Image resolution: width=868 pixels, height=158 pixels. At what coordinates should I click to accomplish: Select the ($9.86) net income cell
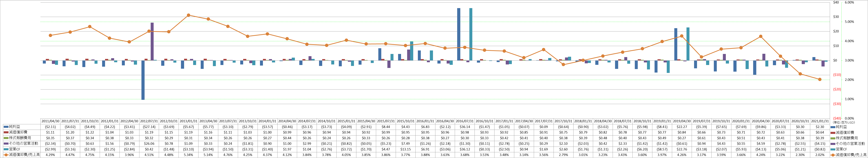click(761, 127)
